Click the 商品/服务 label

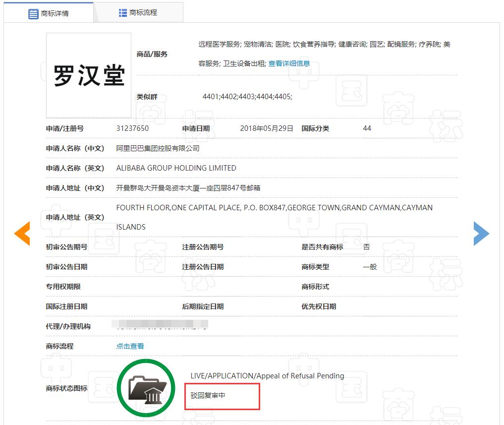(152, 54)
